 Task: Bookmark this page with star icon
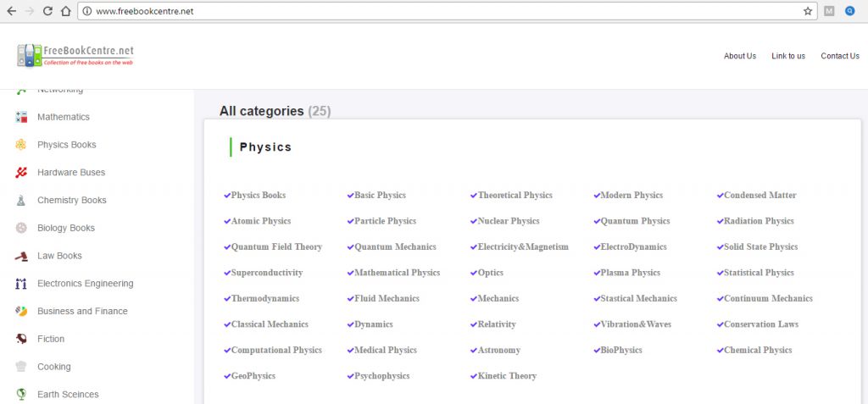[x=808, y=11]
